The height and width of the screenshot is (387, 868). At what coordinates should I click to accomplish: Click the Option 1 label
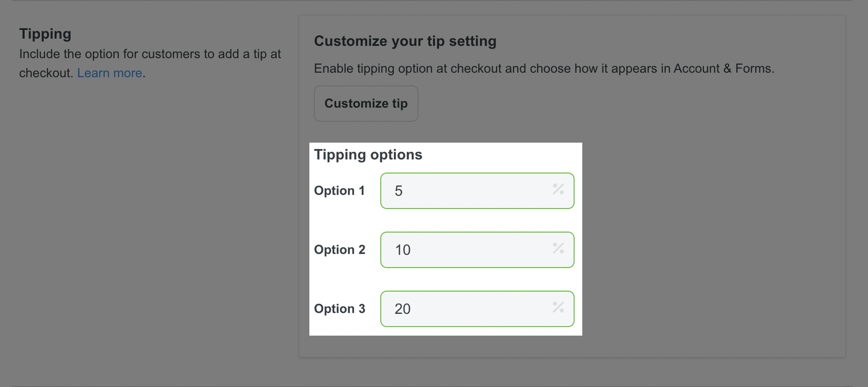339,191
